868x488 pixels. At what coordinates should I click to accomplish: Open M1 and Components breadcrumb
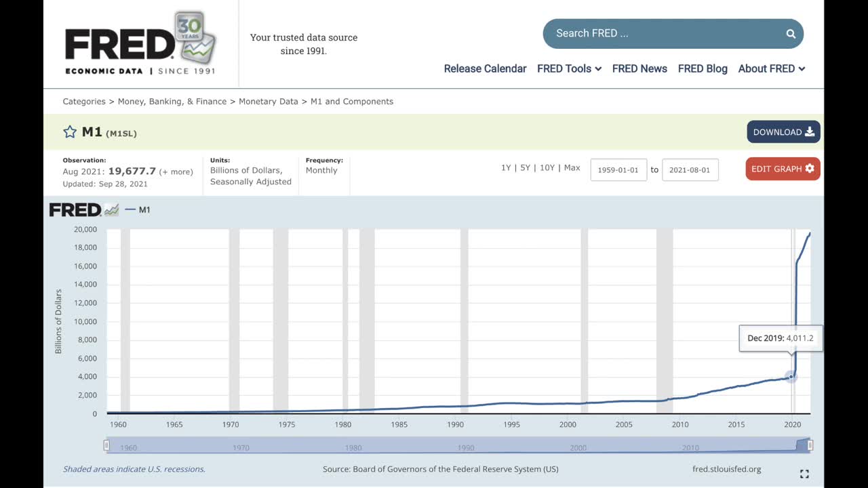point(351,102)
